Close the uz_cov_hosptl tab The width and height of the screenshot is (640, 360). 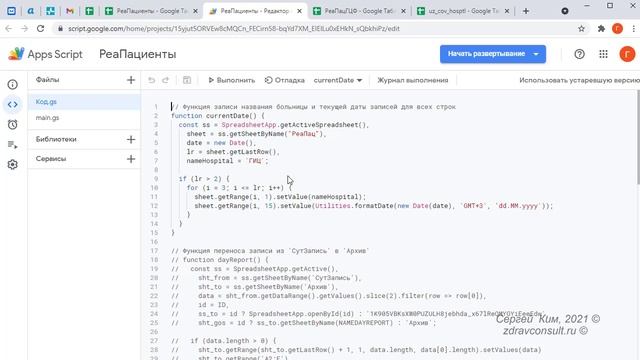click(507, 11)
